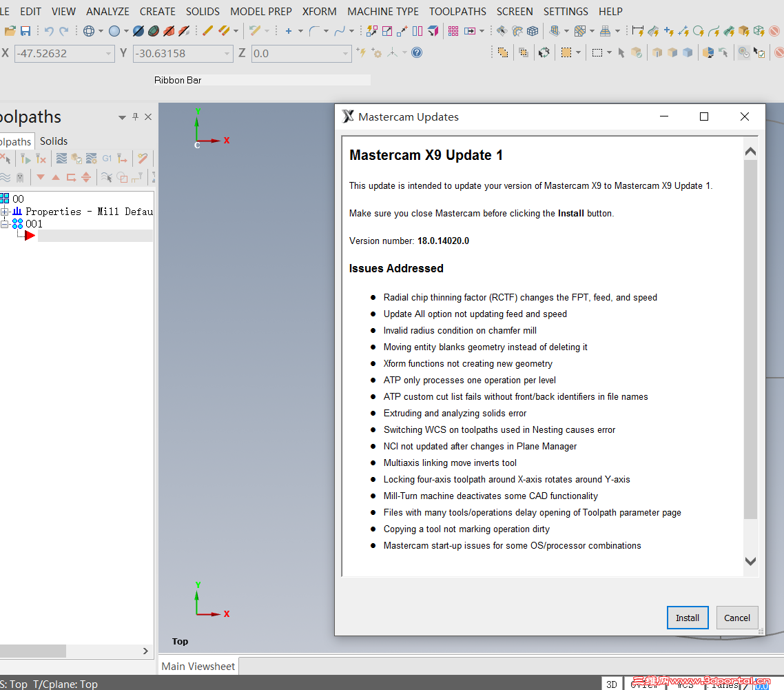The width and height of the screenshot is (784, 690).
Task: Open the Y coordinate dropdown
Action: tap(227, 54)
